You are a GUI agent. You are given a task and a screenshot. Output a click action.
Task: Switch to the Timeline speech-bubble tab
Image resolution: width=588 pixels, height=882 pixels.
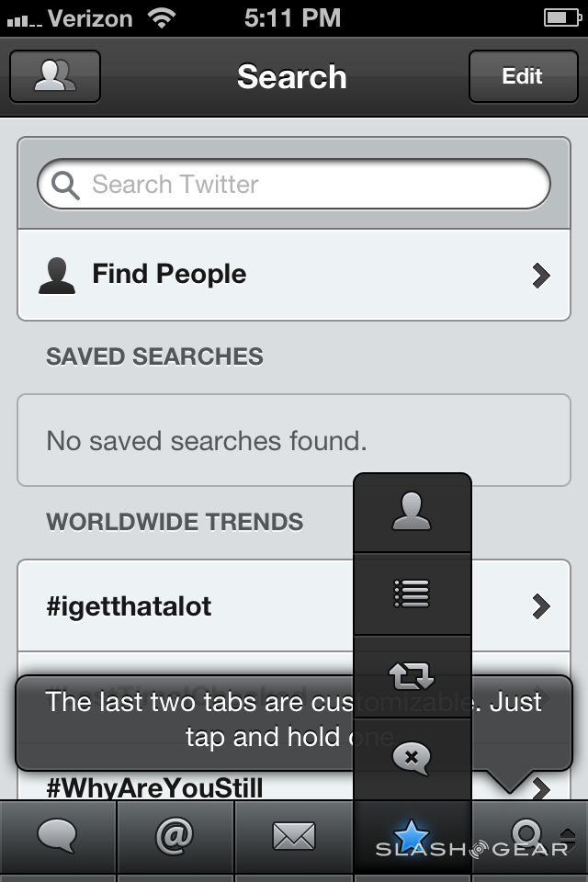pyautogui.click(x=57, y=836)
